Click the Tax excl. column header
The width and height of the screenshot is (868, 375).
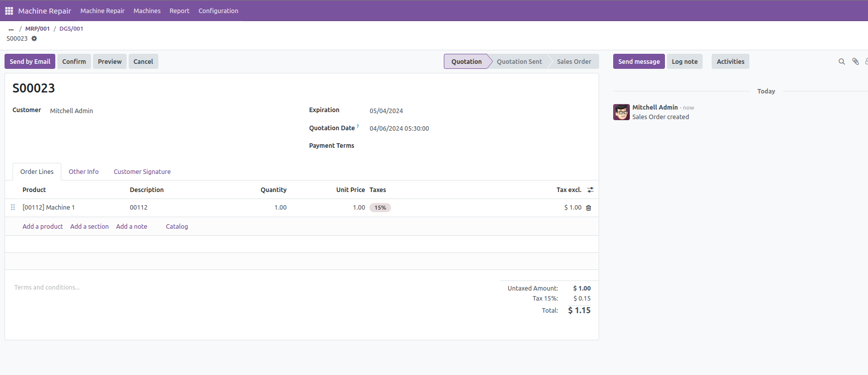[569, 190]
